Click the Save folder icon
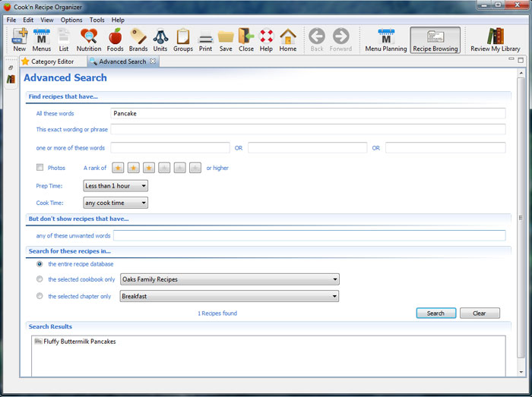This screenshot has height=397, width=532. (226, 40)
